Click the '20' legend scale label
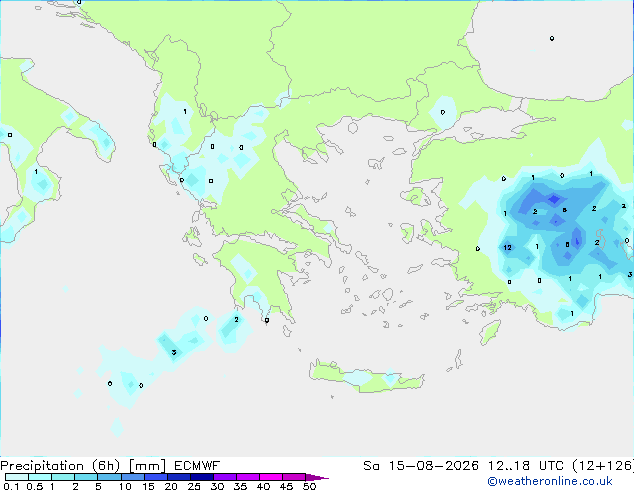The height and width of the screenshot is (490, 634). coord(171,486)
